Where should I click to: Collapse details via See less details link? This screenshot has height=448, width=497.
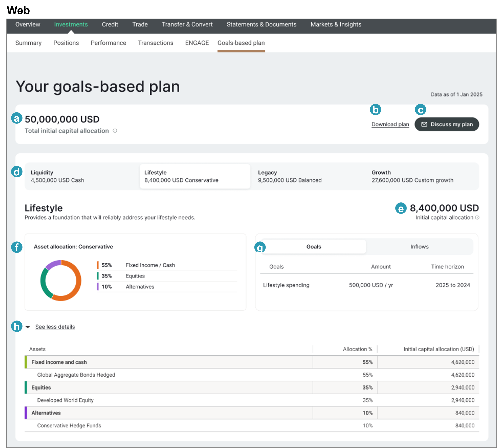(x=55, y=327)
